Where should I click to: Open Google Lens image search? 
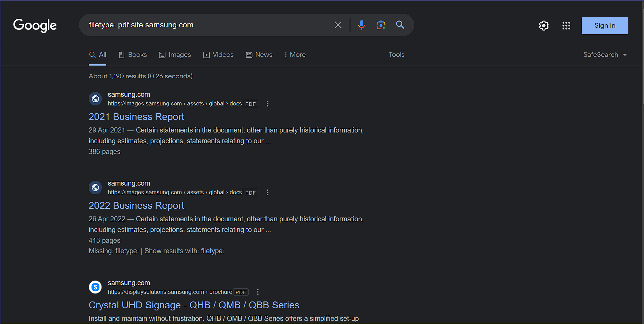(381, 25)
